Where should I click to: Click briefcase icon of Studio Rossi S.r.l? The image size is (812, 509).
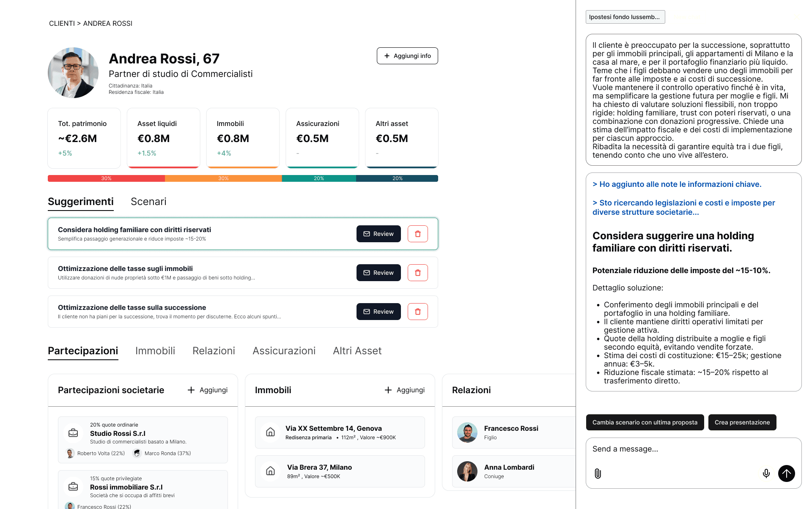pyautogui.click(x=73, y=433)
